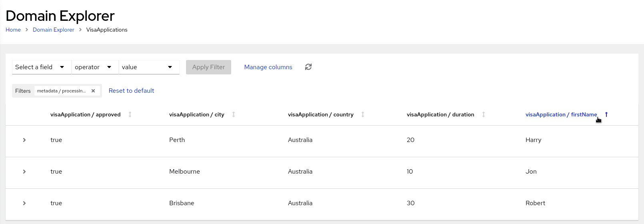644x224 pixels.
Task: Click duration value 30
Action: click(410, 203)
